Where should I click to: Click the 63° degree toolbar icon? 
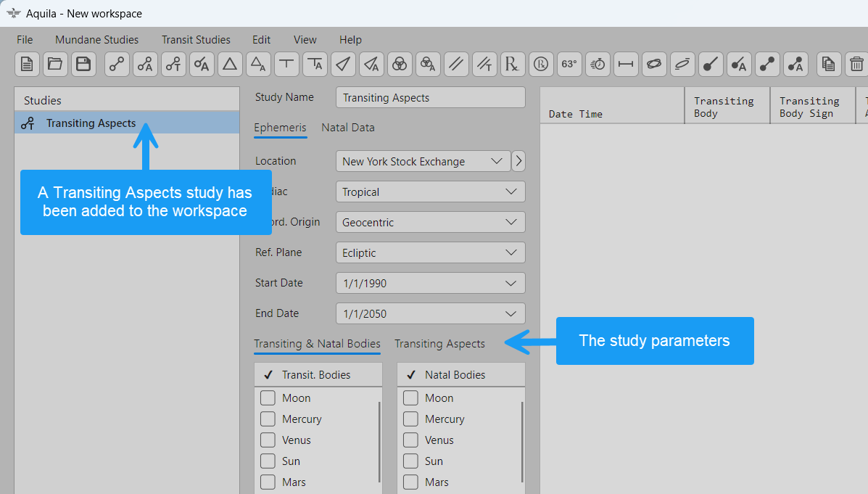click(569, 65)
